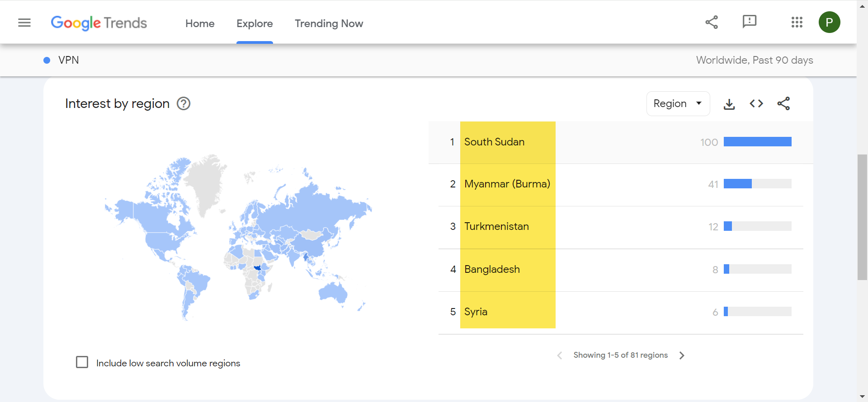Viewport: 868px width, 402px height.
Task: Click the blue VPN color dot
Action: click(x=47, y=60)
